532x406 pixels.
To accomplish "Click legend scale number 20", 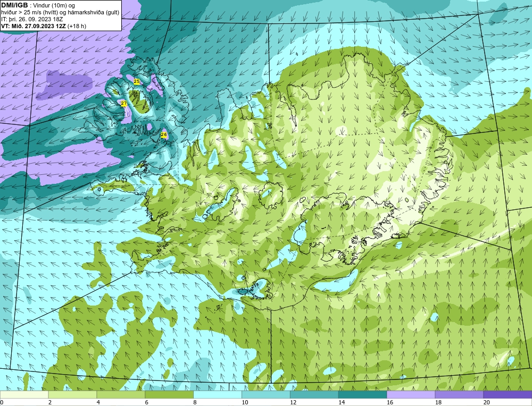I will pos(487,402).
